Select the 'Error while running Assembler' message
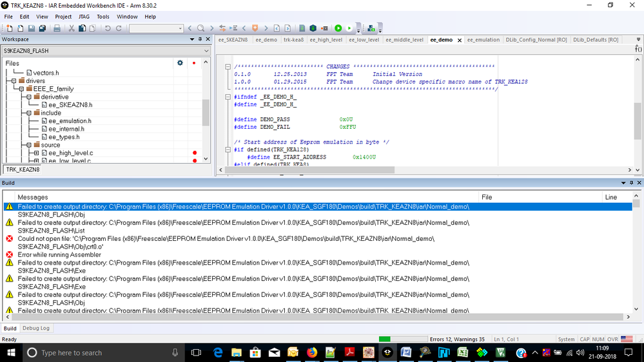Image resolution: width=644 pixels, height=362 pixels. 59,254
